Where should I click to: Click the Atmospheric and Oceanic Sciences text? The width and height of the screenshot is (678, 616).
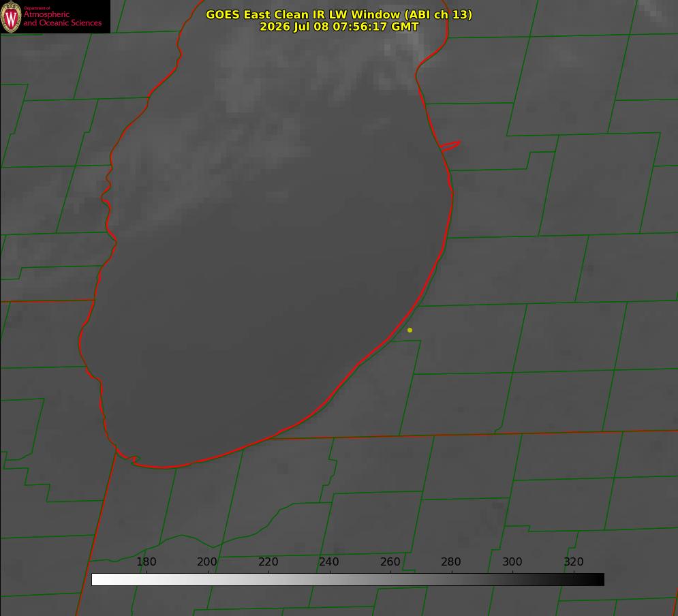point(62,18)
